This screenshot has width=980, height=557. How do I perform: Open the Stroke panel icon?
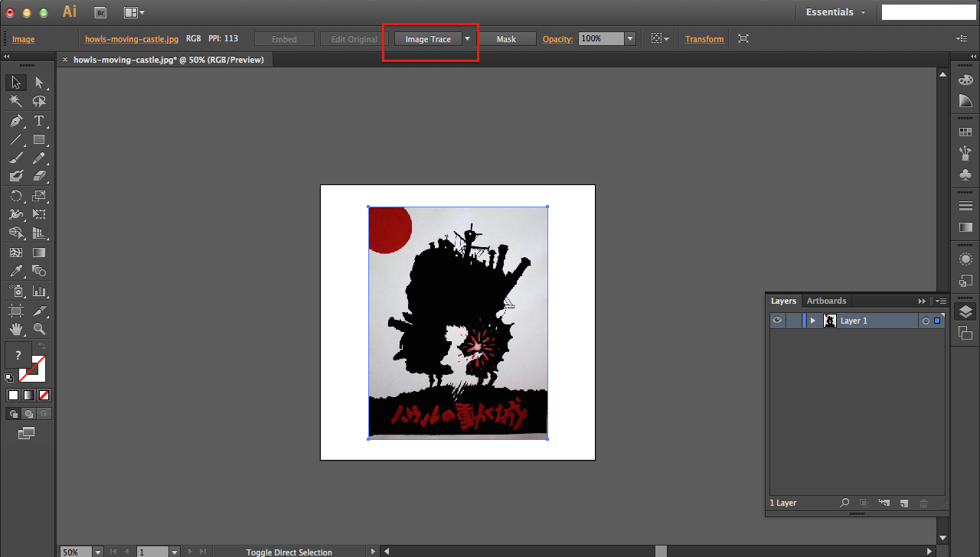tap(965, 206)
